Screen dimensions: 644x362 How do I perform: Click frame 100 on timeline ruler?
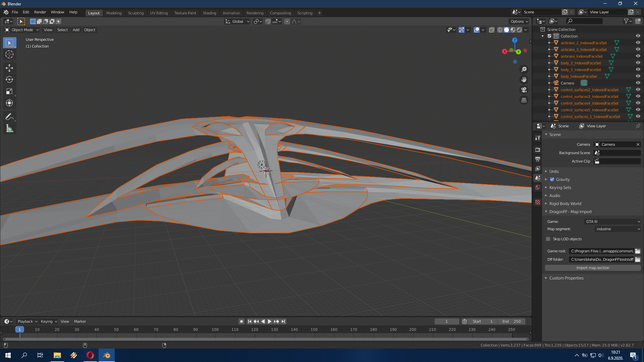(x=215, y=329)
